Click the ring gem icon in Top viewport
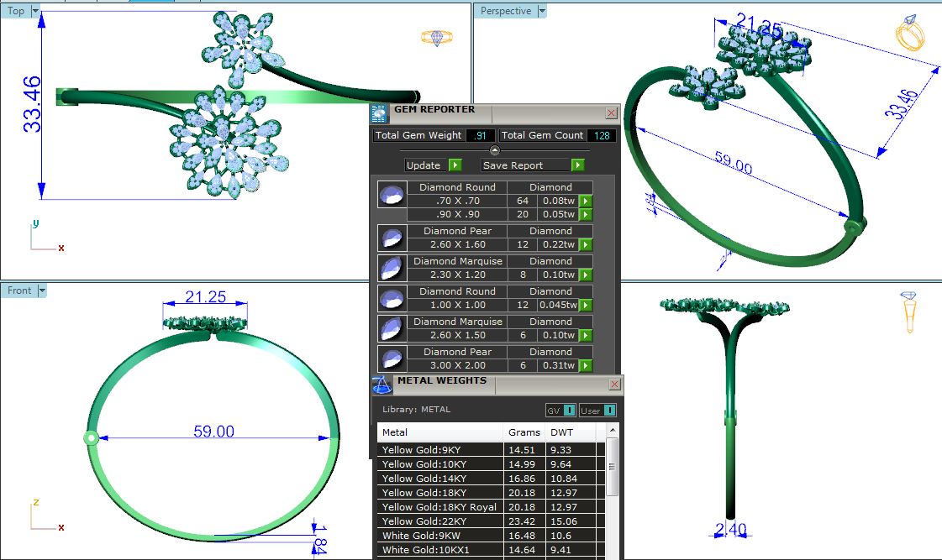 436,38
